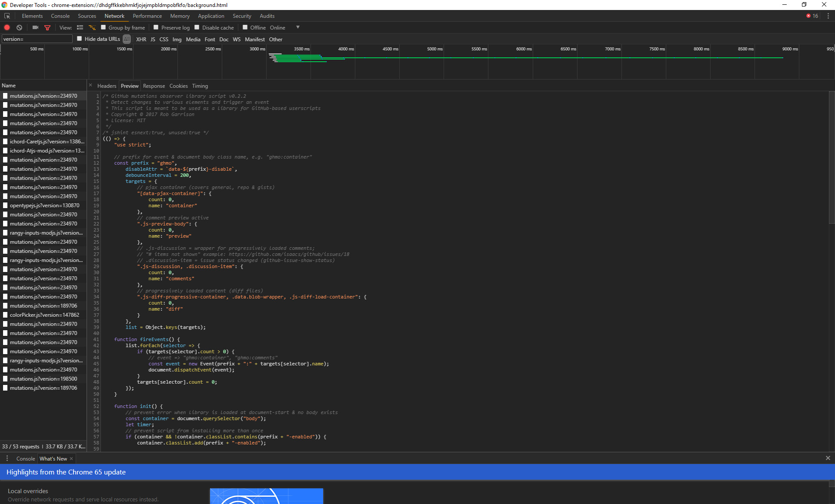
Task: Close the What's New tab
Action: point(71,459)
